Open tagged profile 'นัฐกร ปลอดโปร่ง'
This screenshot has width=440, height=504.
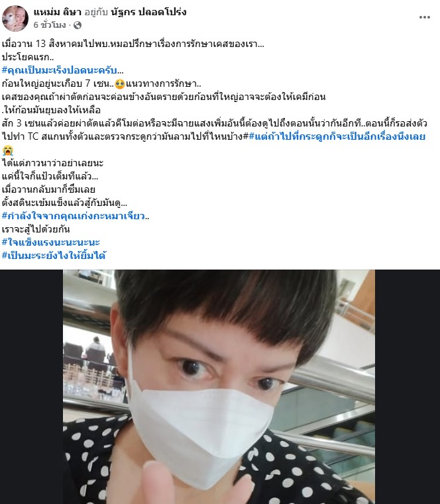[148, 12]
